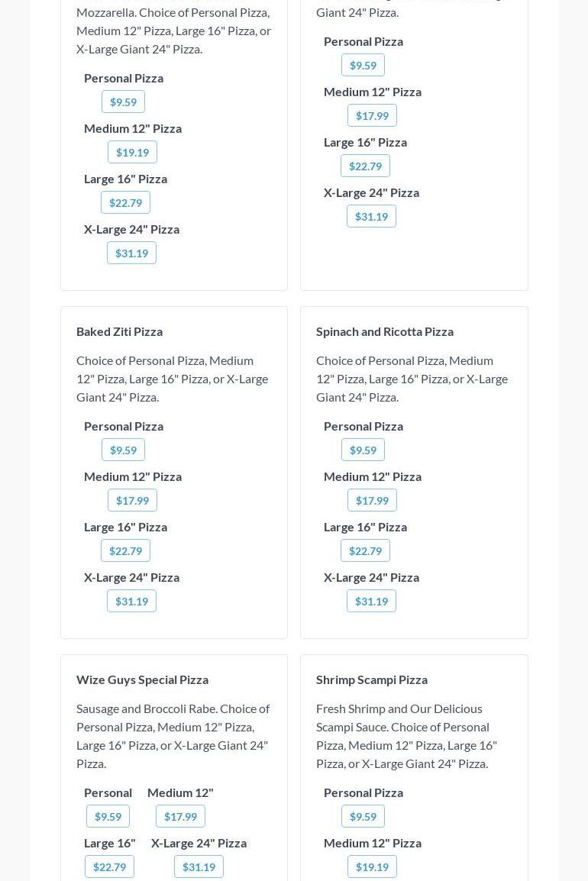
Task: Select Spinach and Ricotta Personal $9.59 price
Action: pyautogui.click(x=363, y=450)
